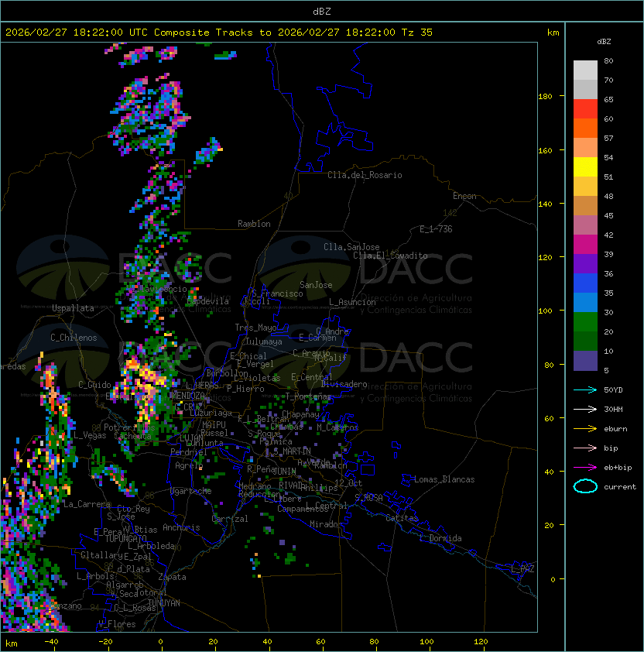Click the 'Clla.SanJose' map label

pos(351,247)
